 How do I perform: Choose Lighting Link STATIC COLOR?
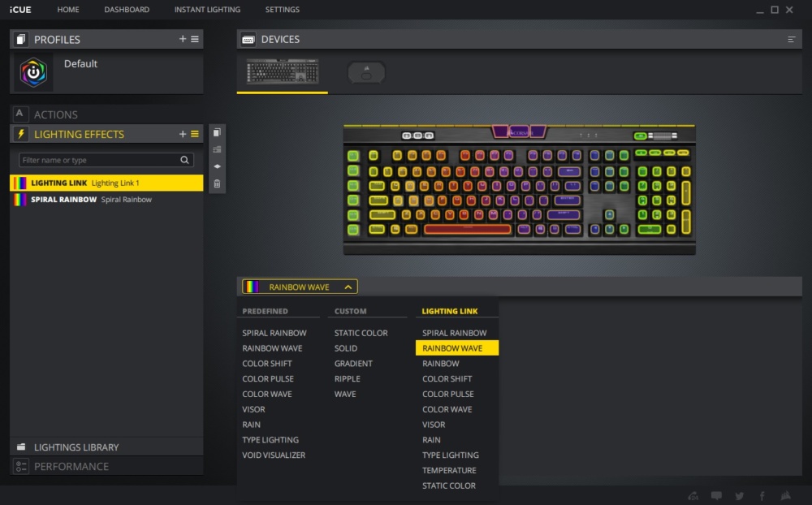(x=448, y=486)
